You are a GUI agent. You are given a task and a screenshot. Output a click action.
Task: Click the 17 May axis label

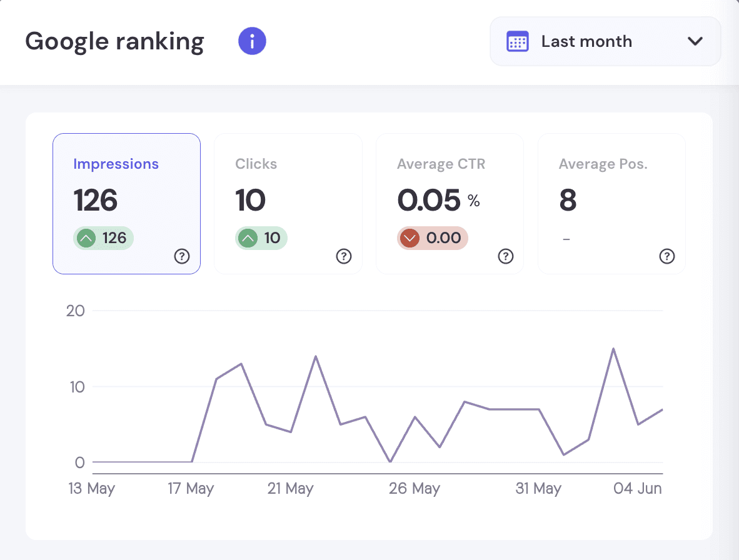pyautogui.click(x=191, y=488)
